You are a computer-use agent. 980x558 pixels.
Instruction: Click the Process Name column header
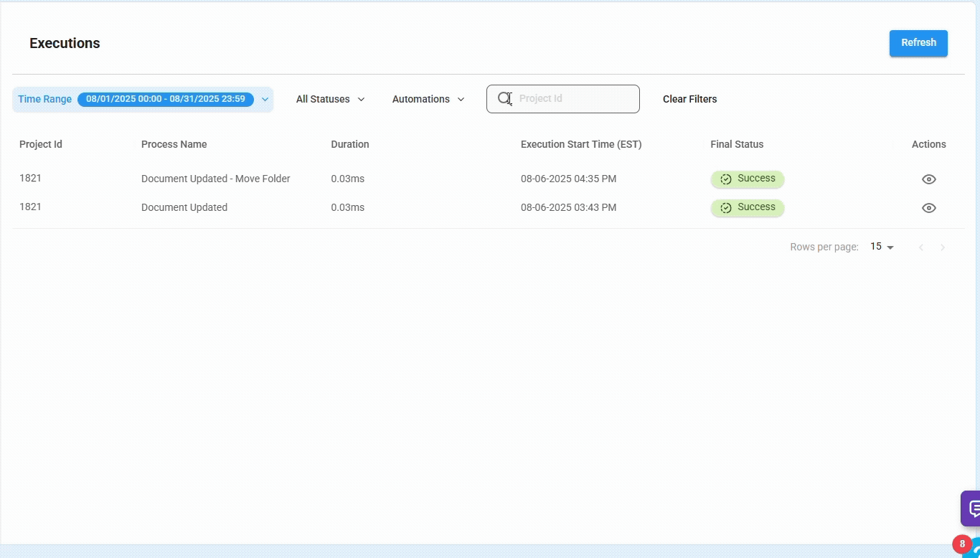[174, 144]
